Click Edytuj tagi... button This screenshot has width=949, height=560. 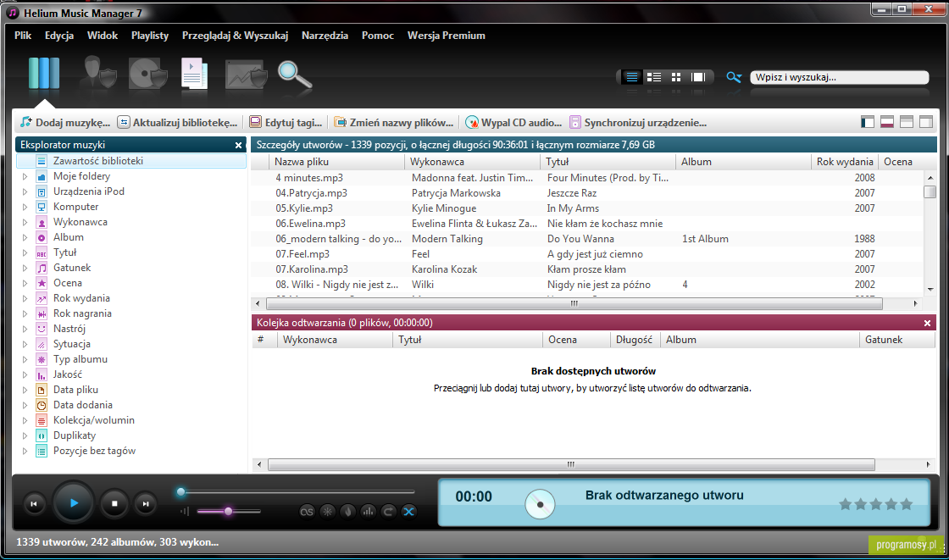pos(286,122)
